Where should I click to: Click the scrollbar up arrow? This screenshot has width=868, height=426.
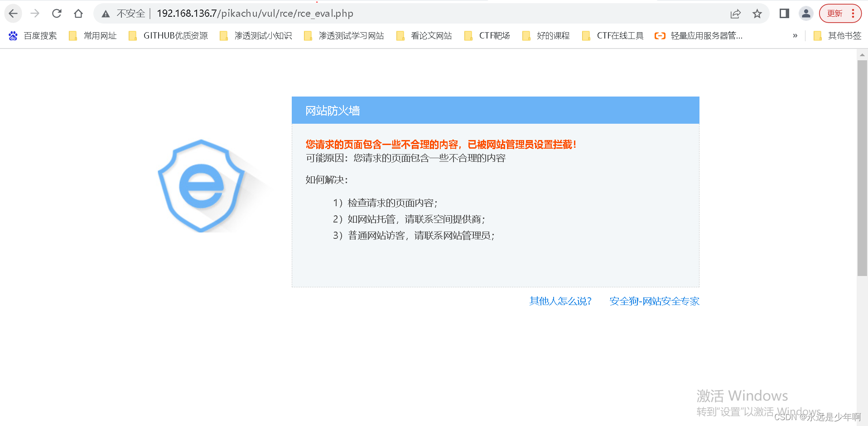coord(862,55)
